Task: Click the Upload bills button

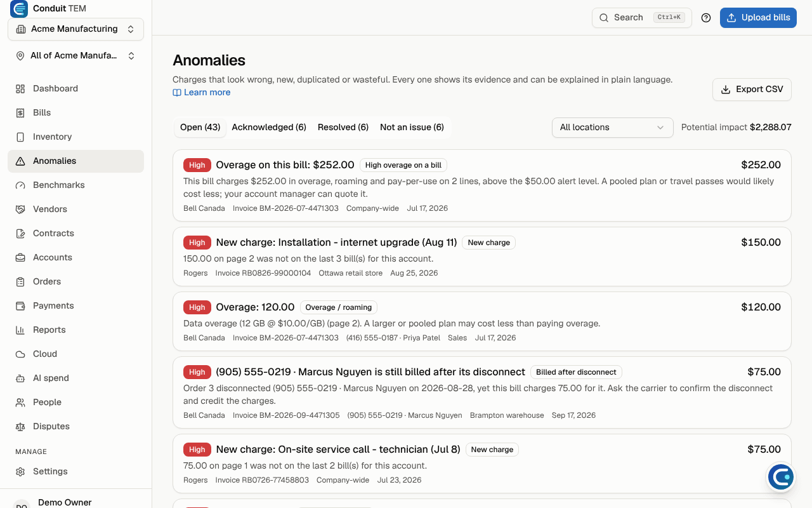Action: point(758,18)
